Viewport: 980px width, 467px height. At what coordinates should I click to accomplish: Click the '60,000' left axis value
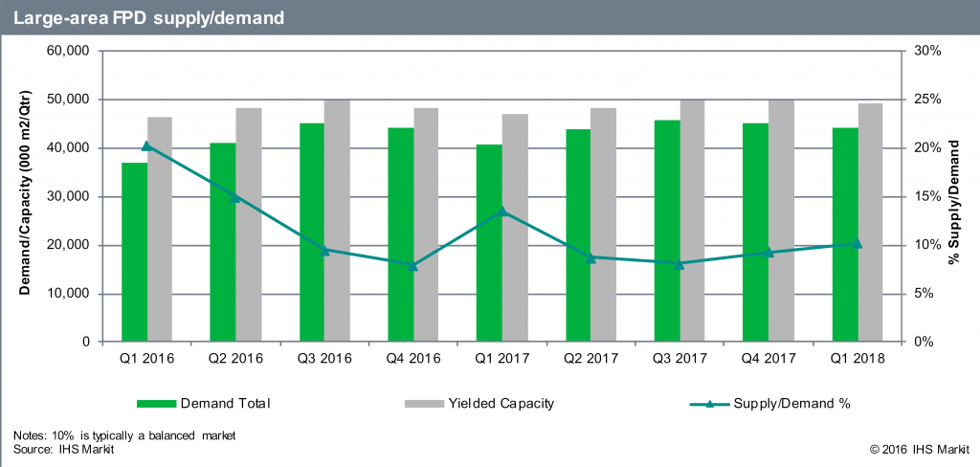pyautogui.click(x=69, y=52)
